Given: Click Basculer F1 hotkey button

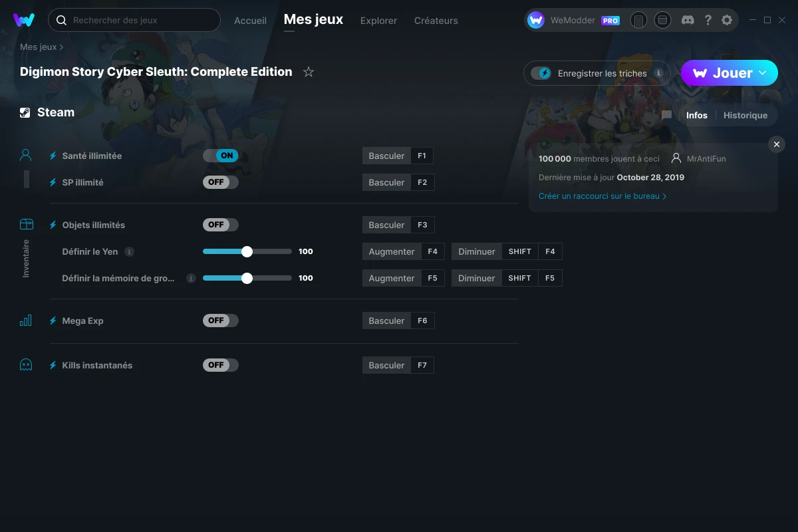Looking at the screenshot, I should (398, 156).
